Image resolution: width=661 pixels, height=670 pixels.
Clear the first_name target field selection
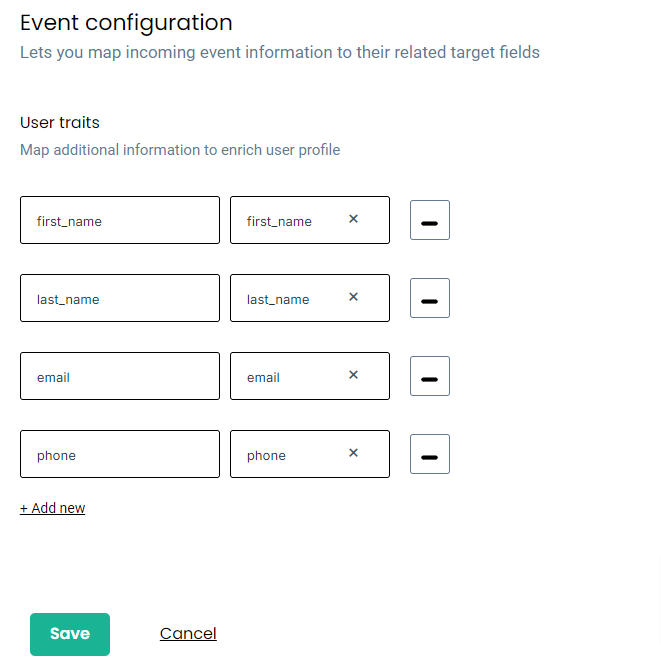tap(353, 219)
